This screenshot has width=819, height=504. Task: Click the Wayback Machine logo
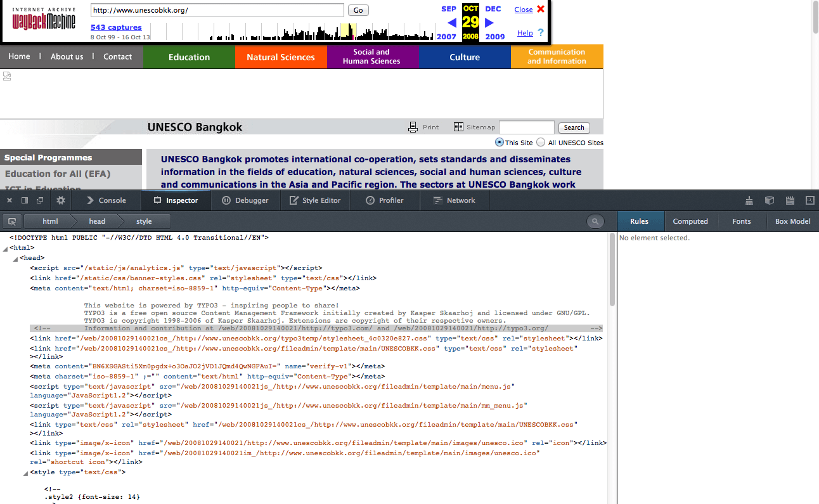pos(44,20)
